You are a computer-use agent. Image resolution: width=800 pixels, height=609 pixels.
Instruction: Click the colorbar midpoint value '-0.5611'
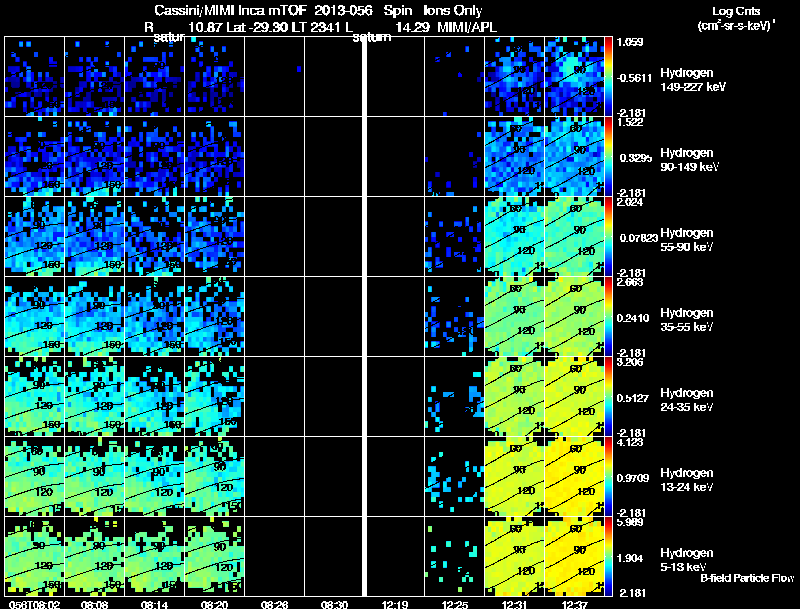[x=634, y=78]
